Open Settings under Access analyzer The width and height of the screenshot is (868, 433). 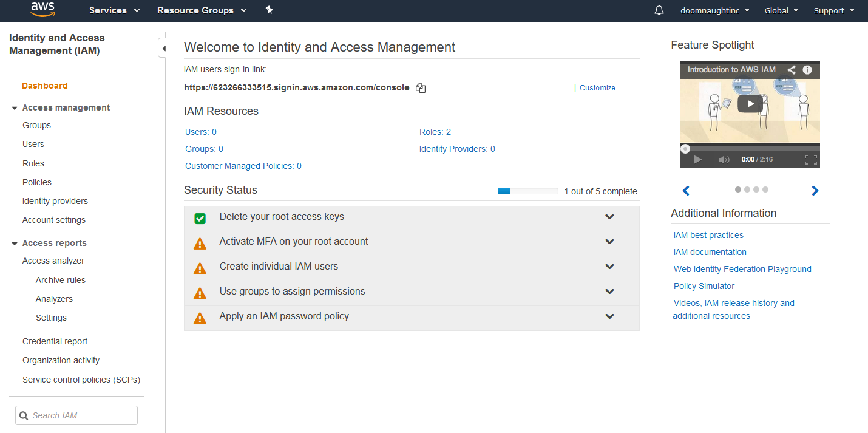(51, 318)
